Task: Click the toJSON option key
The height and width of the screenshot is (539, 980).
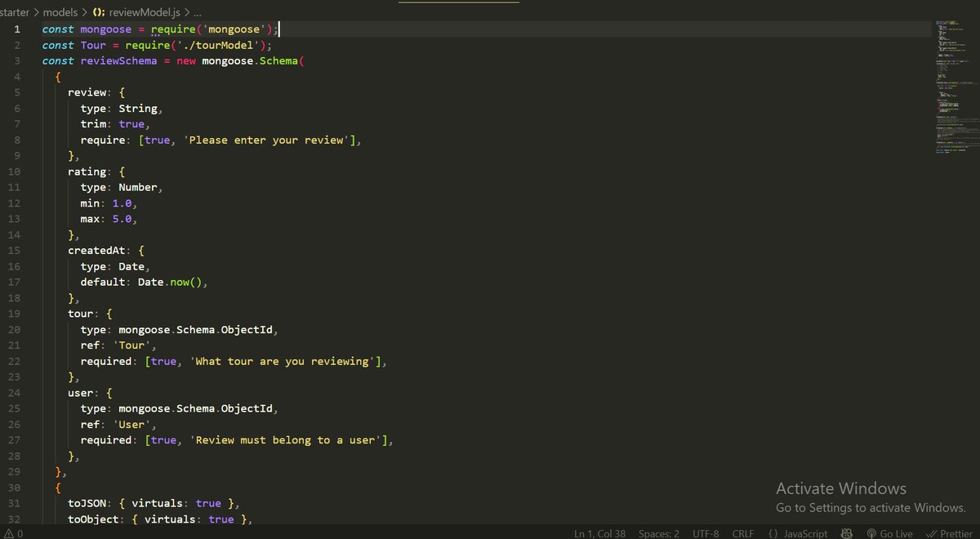Action: point(87,503)
